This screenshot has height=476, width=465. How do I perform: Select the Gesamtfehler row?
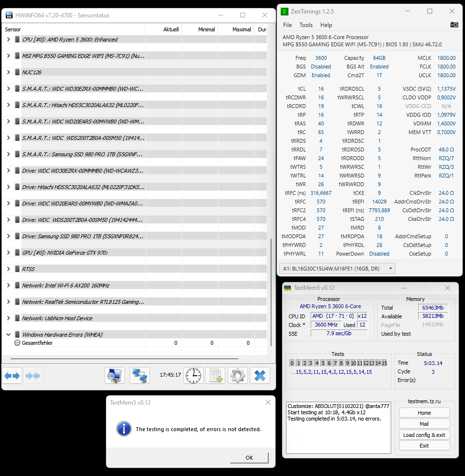click(x=134, y=343)
